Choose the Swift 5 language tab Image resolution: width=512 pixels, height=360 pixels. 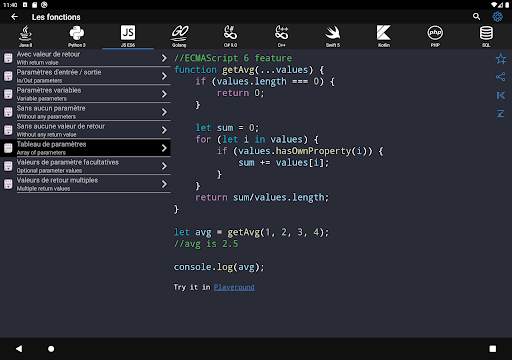333,36
